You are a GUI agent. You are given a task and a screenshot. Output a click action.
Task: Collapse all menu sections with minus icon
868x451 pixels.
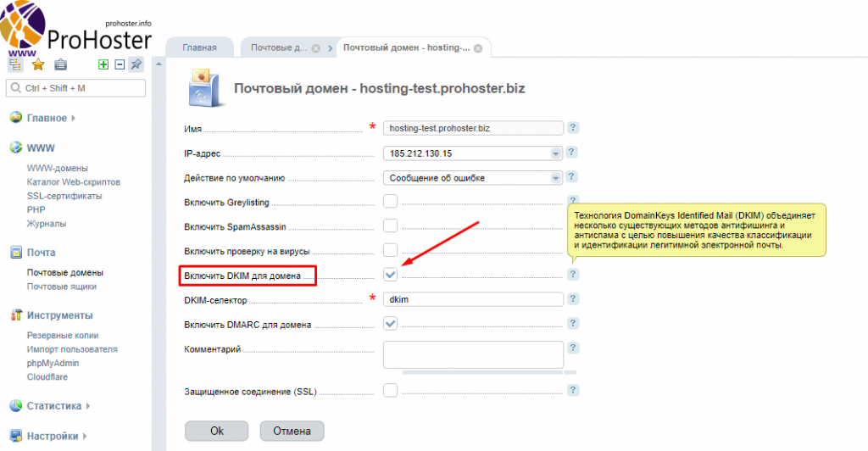[120, 64]
